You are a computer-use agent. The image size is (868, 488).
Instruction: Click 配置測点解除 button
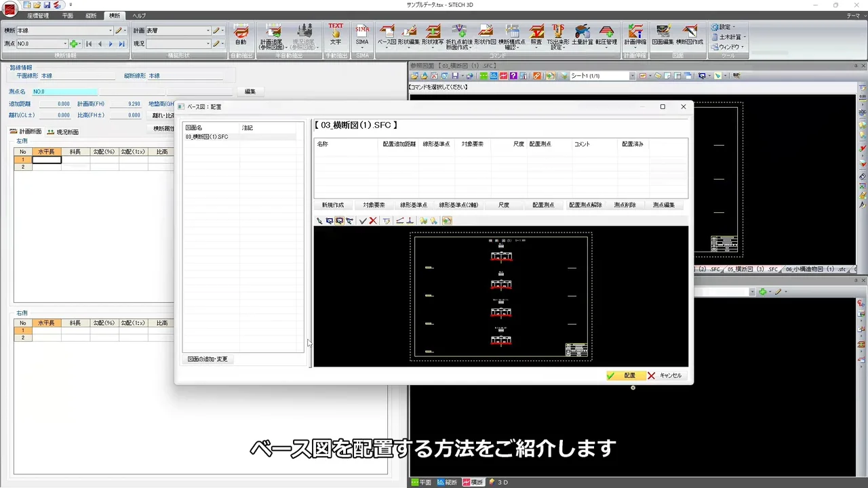[586, 205]
